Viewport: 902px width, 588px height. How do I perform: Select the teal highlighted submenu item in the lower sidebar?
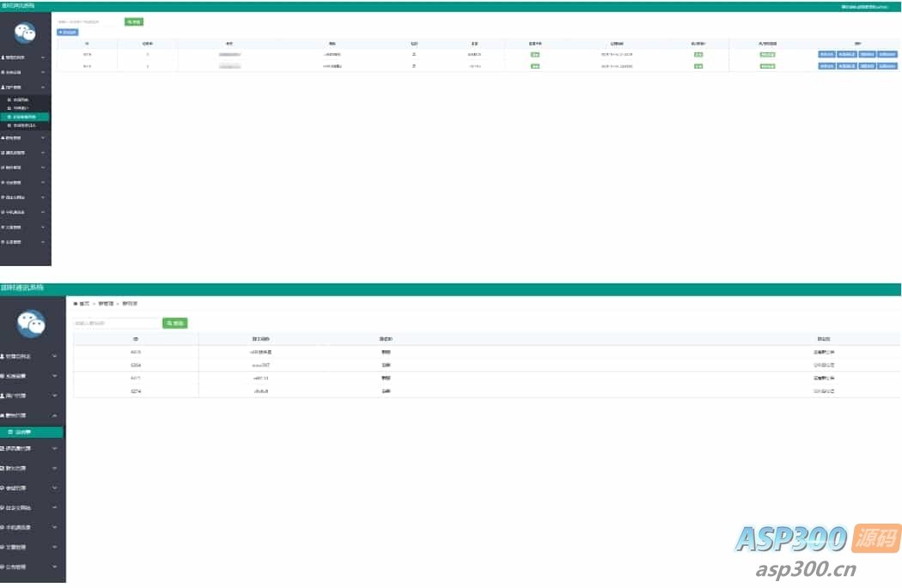pyautogui.click(x=32, y=433)
